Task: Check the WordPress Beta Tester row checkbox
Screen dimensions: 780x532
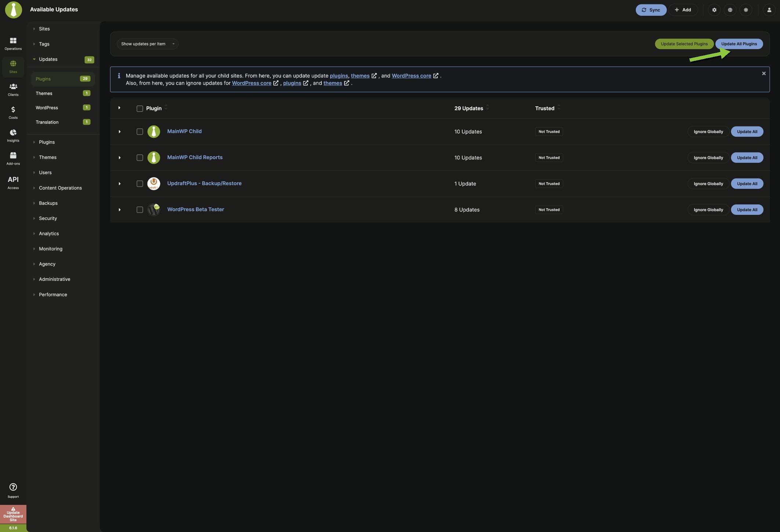Action: (140, 210)
